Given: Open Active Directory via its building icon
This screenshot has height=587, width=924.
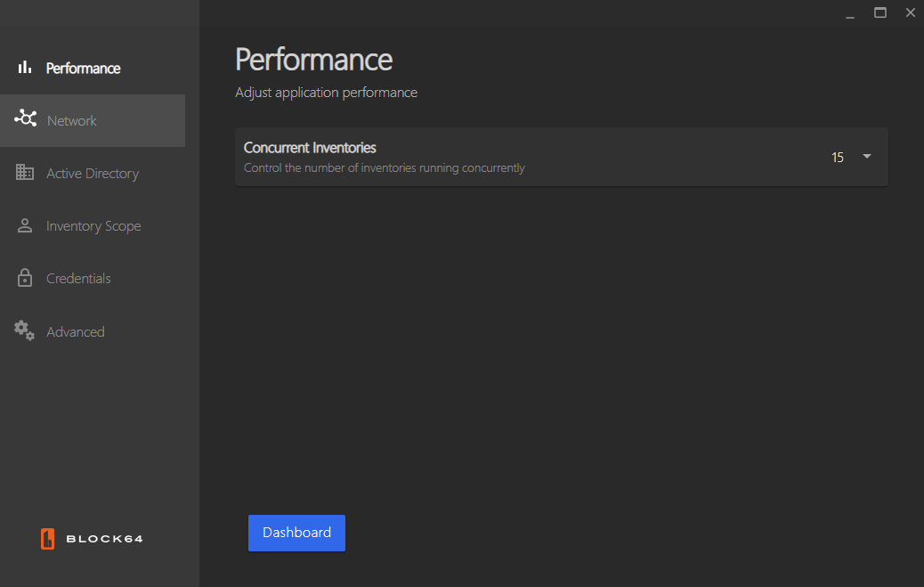Looking at the screenshot, I should 24,173.
